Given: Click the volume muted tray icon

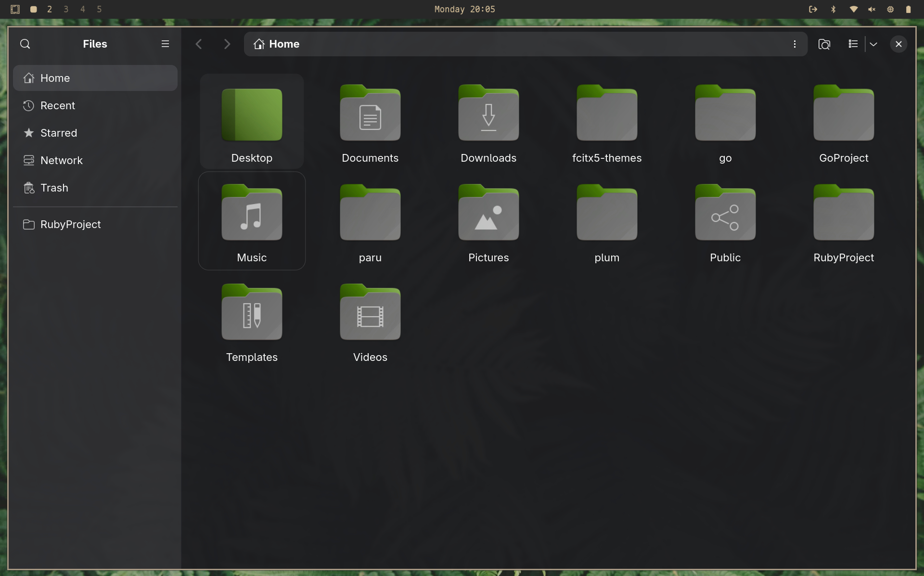Looking at the screenshot, I should coord(872,9).
